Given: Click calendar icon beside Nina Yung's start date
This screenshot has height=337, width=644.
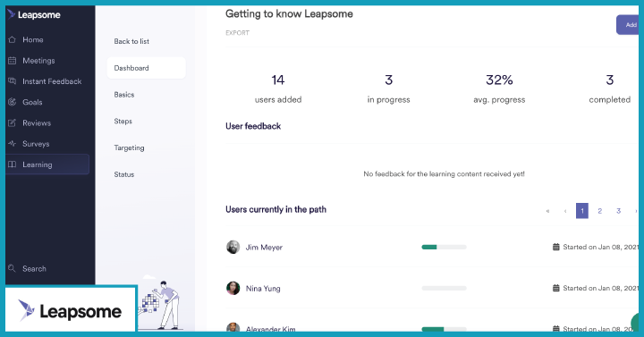Looking at the screenshot, I should pos(556,288).
